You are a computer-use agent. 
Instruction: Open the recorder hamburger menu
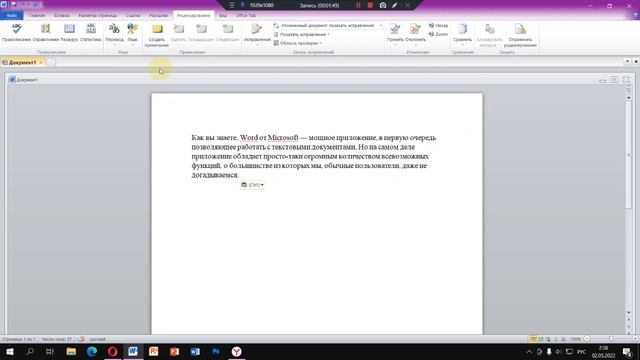click(x=232, y=5)
